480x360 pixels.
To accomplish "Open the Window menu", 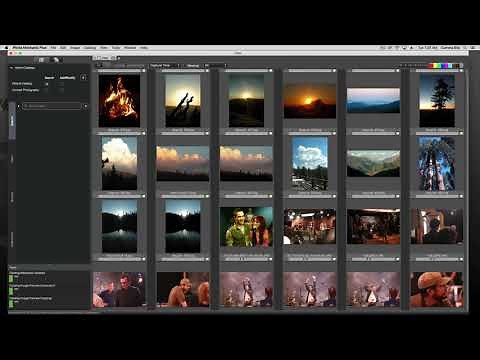I will 130,48.
